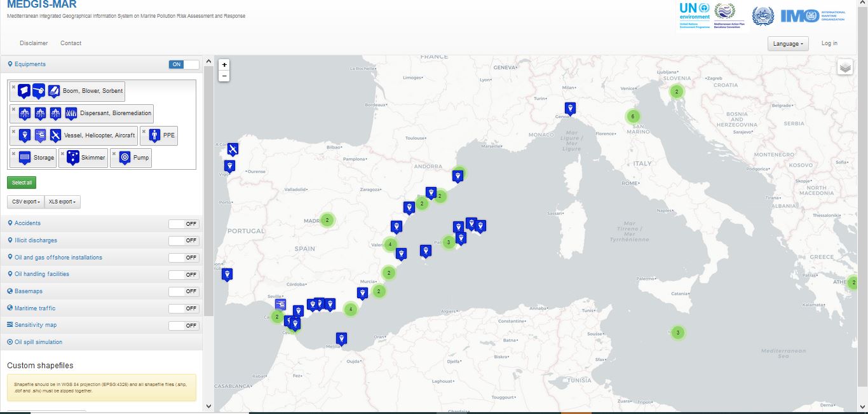Viewport: 868px width, 414px height.
Task: Click the PPE person icon
Action: tap(154, 135)
